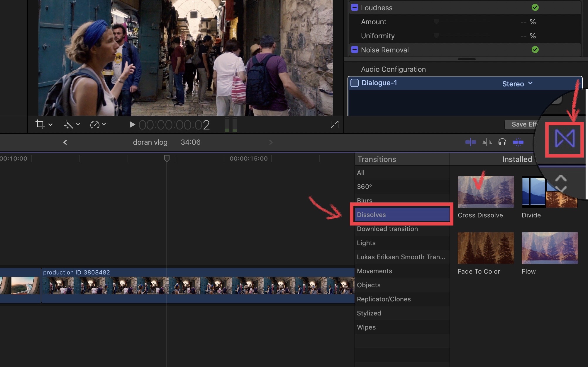The image size is (588, 367).
Task: Select the Cross Dissolve transition thumbnail
Action: point(486,192)
